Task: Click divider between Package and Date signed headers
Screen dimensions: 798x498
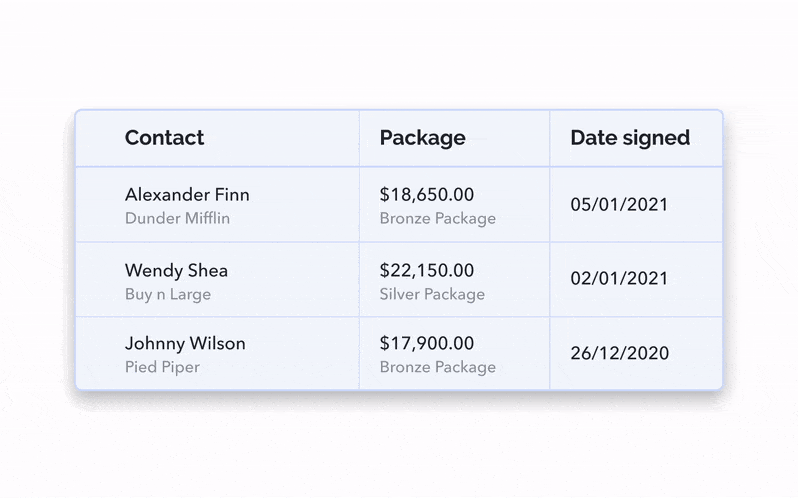Action: click(549, 138)
